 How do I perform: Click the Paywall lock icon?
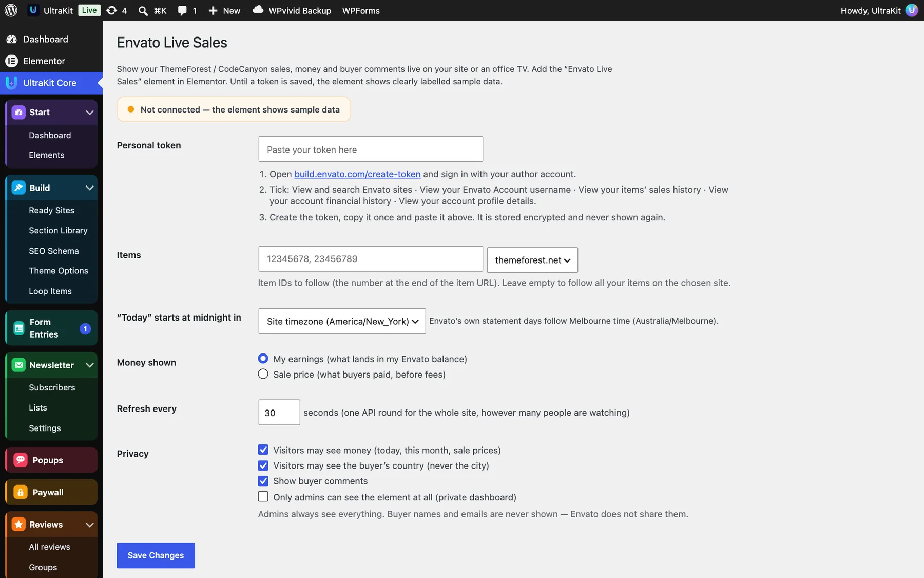pos(21,492)
